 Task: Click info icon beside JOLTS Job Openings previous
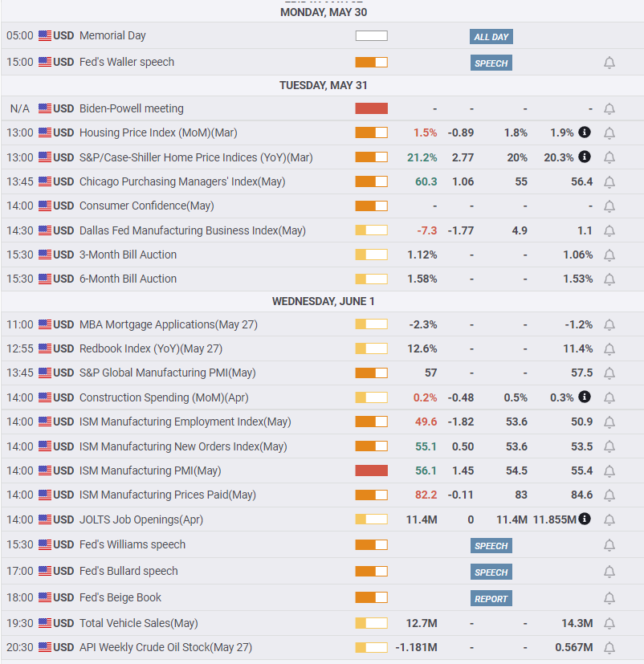585,519
